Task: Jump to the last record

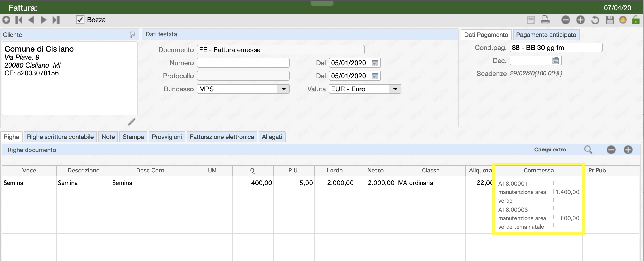Action: (x=56, y=20)
